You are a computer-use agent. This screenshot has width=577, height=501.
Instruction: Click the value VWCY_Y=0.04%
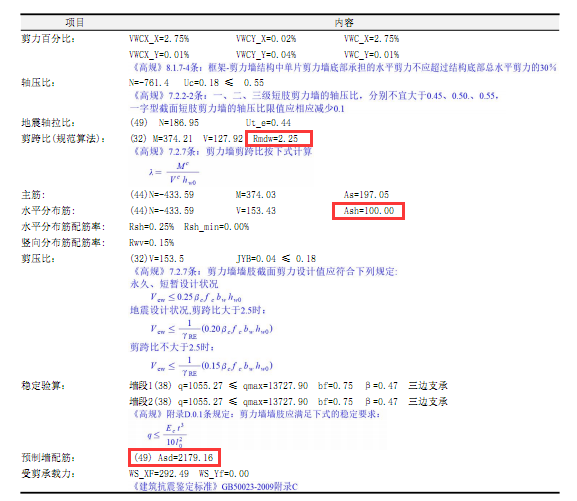click(x=266, y=55)
